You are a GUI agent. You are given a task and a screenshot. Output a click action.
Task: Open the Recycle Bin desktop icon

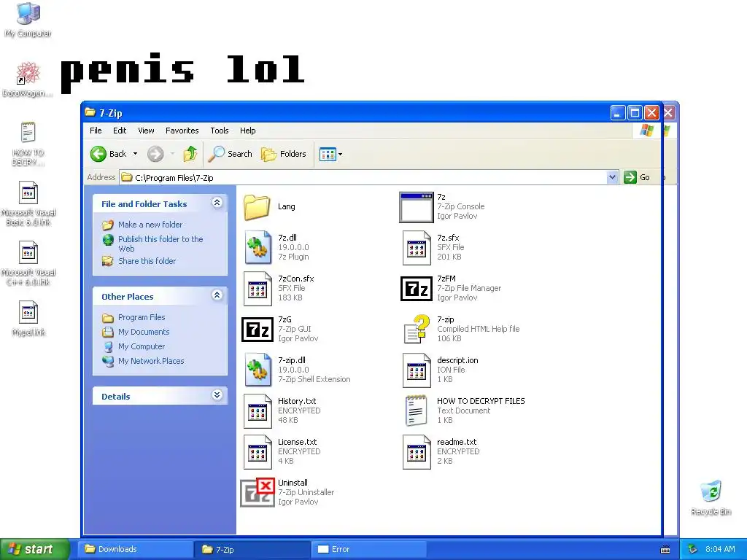tap(711, 497)
